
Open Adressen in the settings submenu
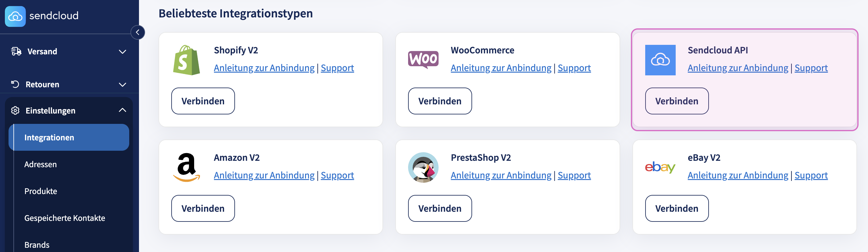click(x=41, y=164)
